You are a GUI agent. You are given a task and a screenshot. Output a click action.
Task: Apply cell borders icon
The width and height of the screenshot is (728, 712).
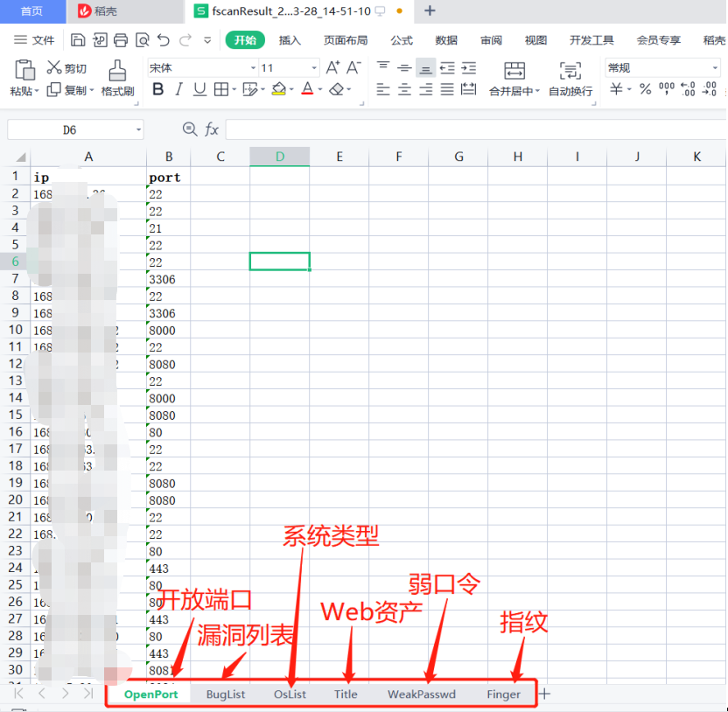[221, 89]
